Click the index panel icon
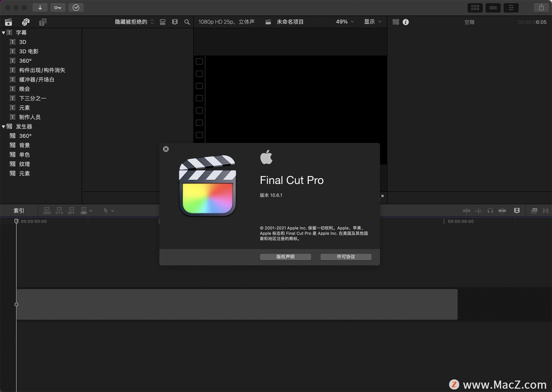Image resolution: width=552 pixels, height=392 pixels. (20, 210)
